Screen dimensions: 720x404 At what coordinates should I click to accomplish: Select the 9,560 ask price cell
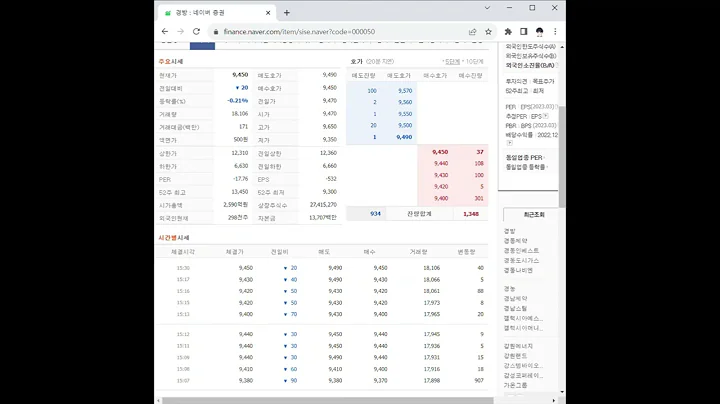tap(405, 102)
